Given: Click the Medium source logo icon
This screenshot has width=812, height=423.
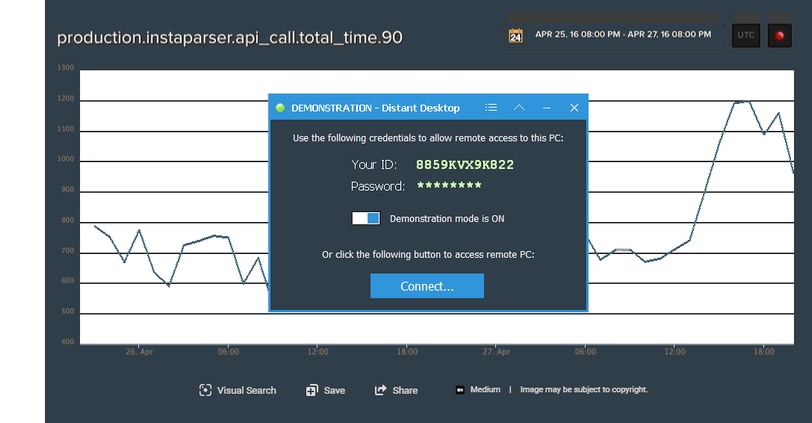Looking at the screenshot, I should tap(460, 390).
